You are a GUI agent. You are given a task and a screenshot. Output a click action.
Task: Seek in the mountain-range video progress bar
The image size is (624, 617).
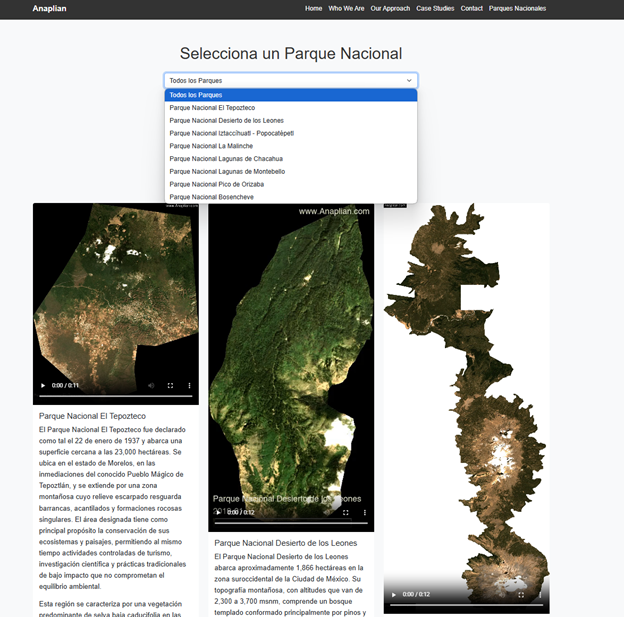(466, 605)
